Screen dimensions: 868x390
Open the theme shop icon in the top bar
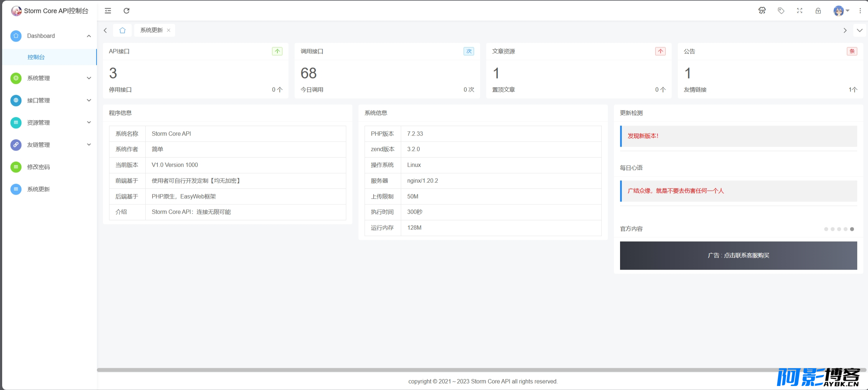[x=762, y=11]
